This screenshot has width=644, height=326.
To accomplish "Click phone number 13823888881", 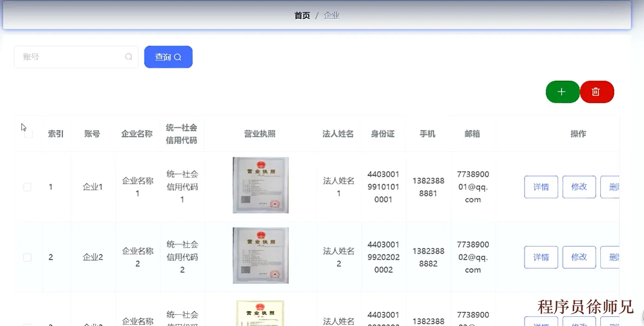I will pos(428,187).
